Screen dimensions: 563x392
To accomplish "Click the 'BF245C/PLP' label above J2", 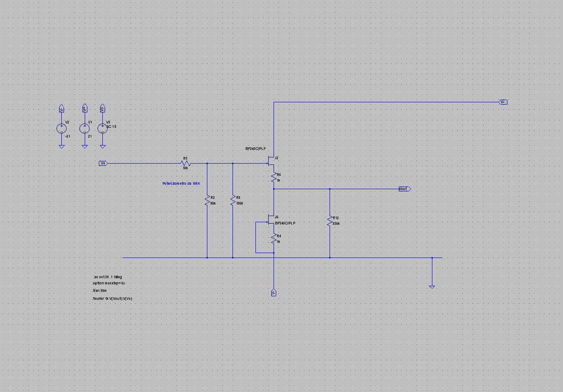I will point(255,149).
